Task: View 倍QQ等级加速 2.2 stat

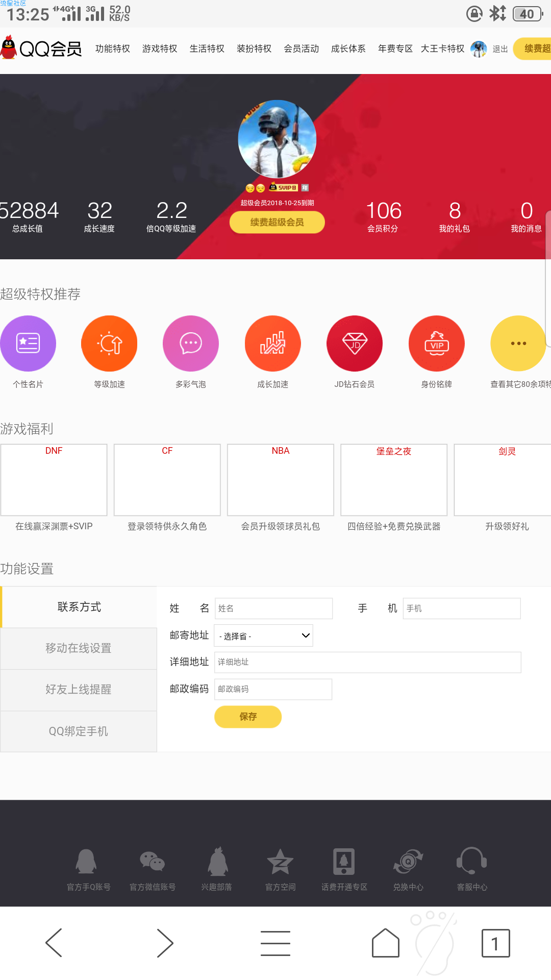Action: [171, 217]
